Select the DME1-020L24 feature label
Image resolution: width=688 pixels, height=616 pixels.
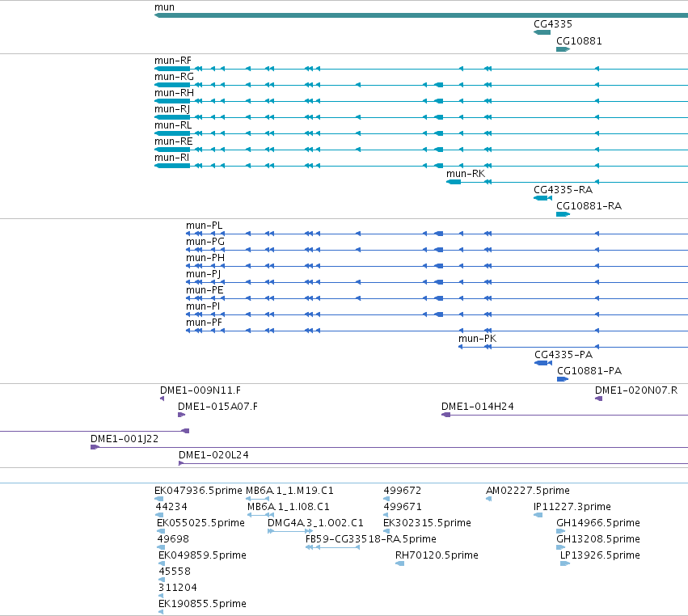213,455
